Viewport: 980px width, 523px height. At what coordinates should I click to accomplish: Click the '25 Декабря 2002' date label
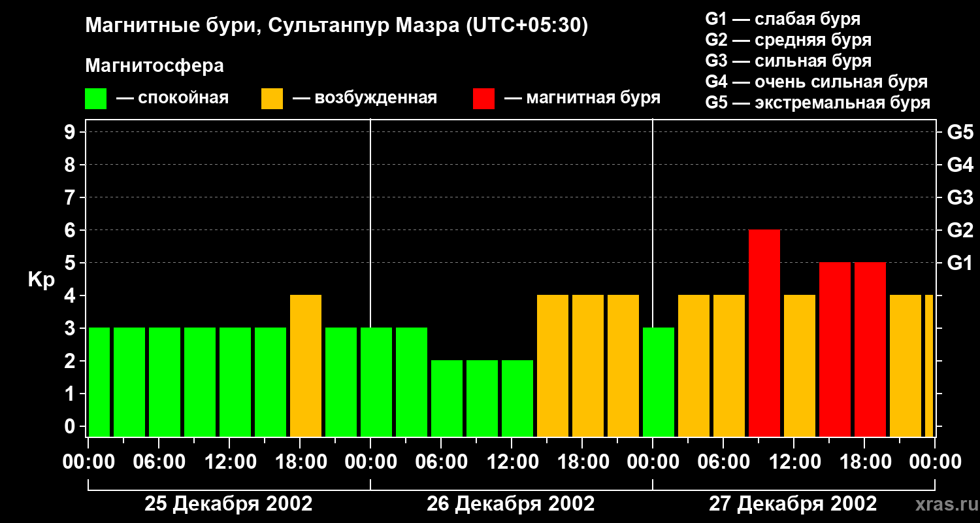(229, 504)
